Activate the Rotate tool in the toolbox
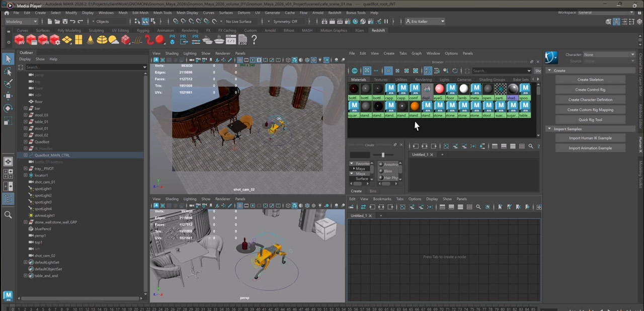The height and width of the screenshot is (311, 644). (8, 108)
